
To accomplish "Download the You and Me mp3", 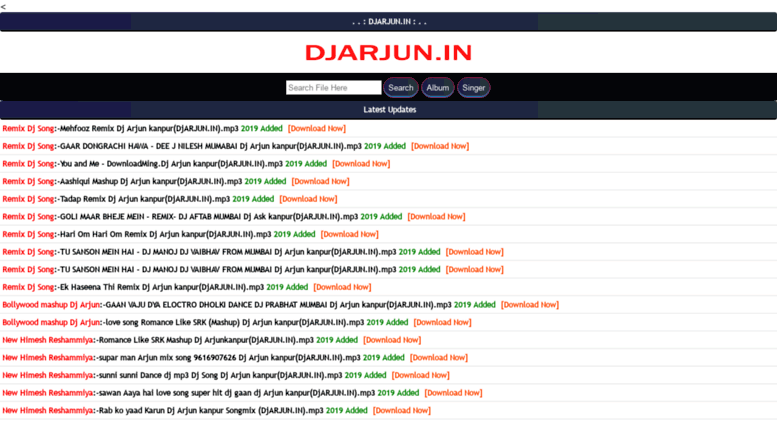I will pos(360,164).
